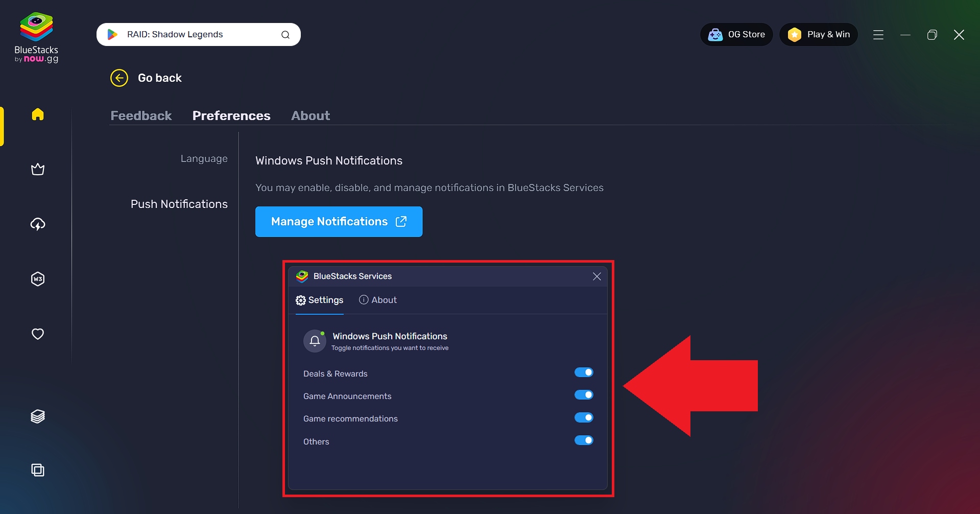Close the main BlueStacks window
The image size is (980, 514).
(x=959, y=35)
